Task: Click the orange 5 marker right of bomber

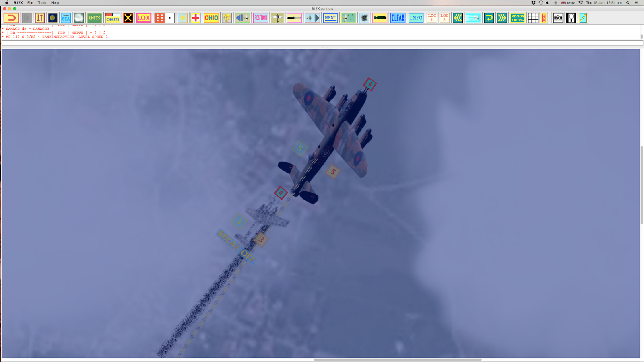Action: coord(333,172)
